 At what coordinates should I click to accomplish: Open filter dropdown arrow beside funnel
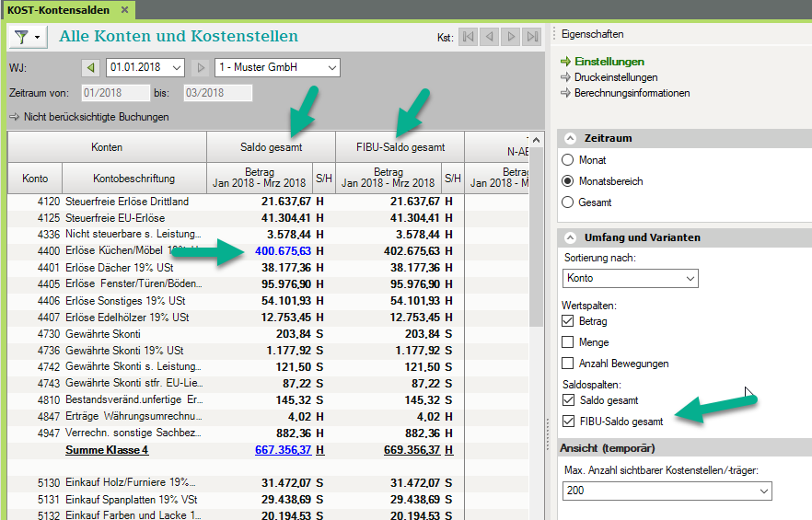click(37, 38)
